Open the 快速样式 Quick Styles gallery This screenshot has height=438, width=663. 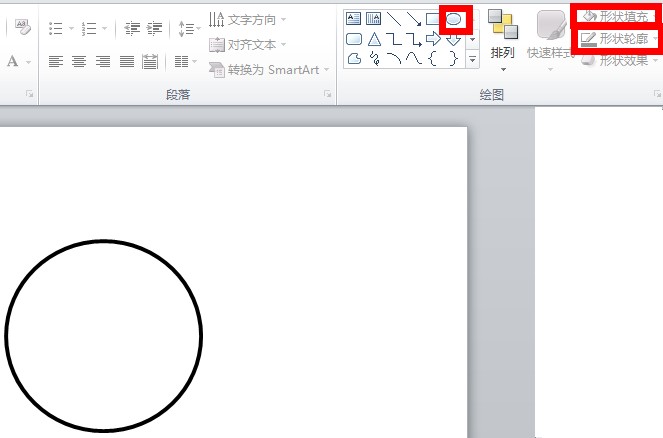click(x=551, y=40)
